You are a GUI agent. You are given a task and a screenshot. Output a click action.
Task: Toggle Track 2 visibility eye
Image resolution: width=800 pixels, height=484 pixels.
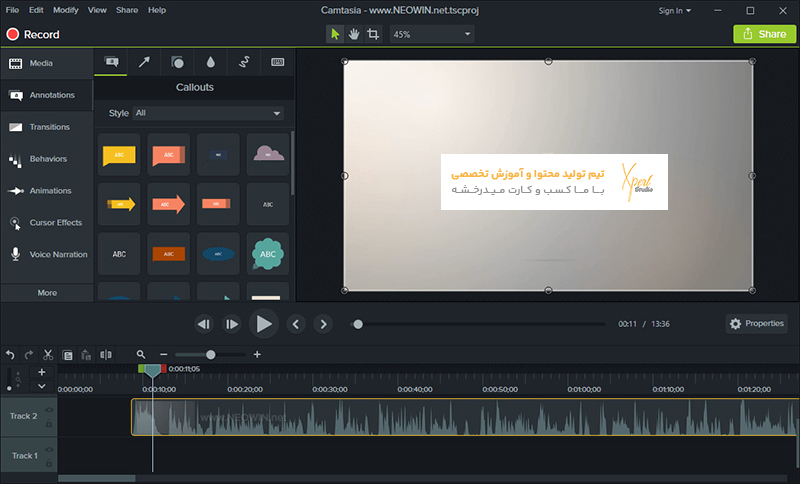49,410
